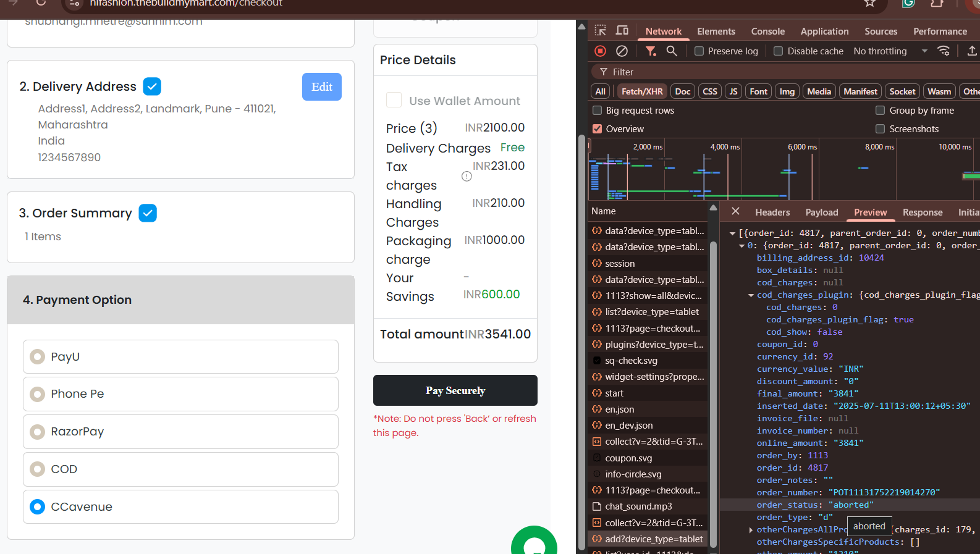Select the en.json request row
Image resolution: width=980 pixels, height=554 pixels.
648,409
